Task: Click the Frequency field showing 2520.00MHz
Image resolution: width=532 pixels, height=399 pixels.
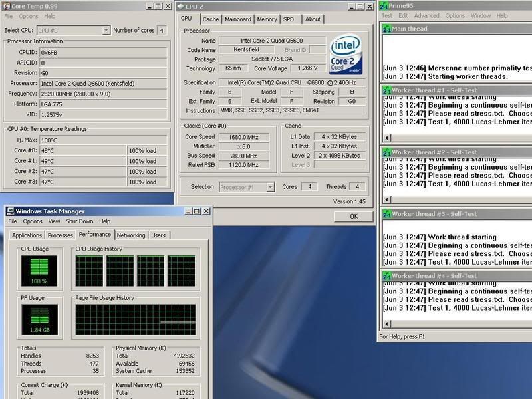Action: tap(103, 94)
